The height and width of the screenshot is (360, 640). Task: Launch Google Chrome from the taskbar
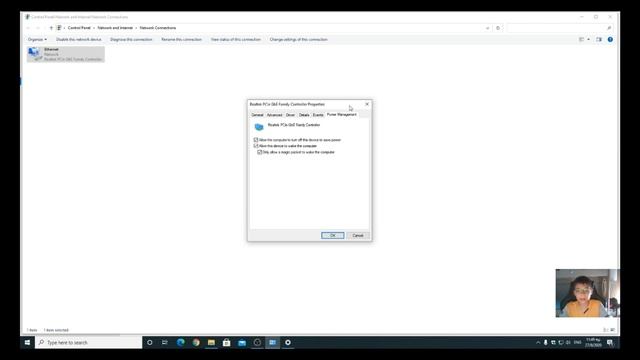[x=196, y=342]
